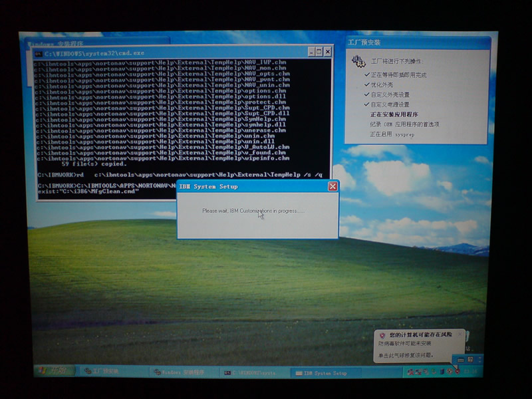Close the IBM System Setup dialog
The image size is (532, 399).
click(x=333, y=186)
